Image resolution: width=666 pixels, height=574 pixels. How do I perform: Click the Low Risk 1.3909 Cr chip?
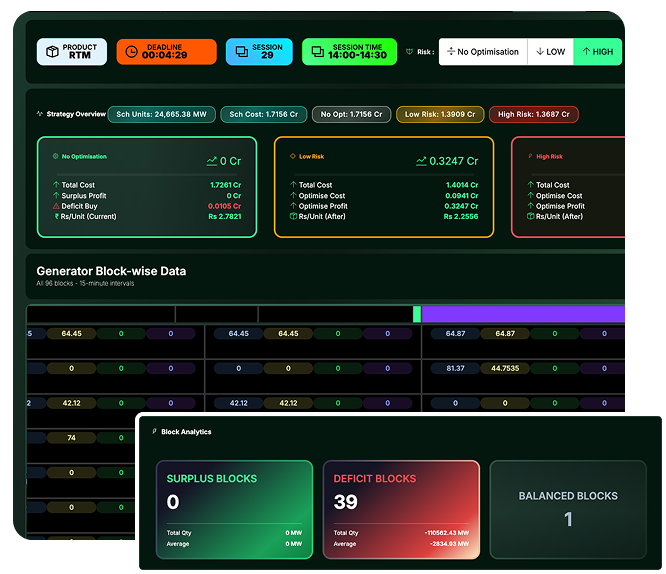pos(440,114)
